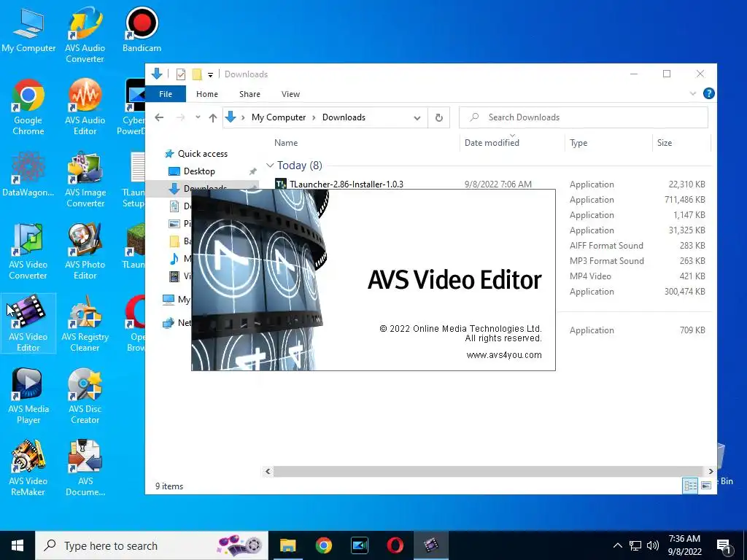
Task: Open recent locations dropdown arrow
Action: point(198,117)
